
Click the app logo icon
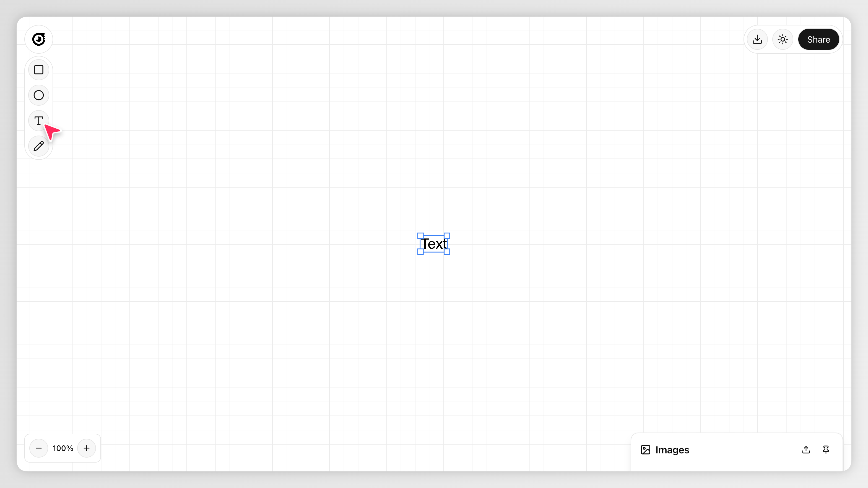(39, 39)
